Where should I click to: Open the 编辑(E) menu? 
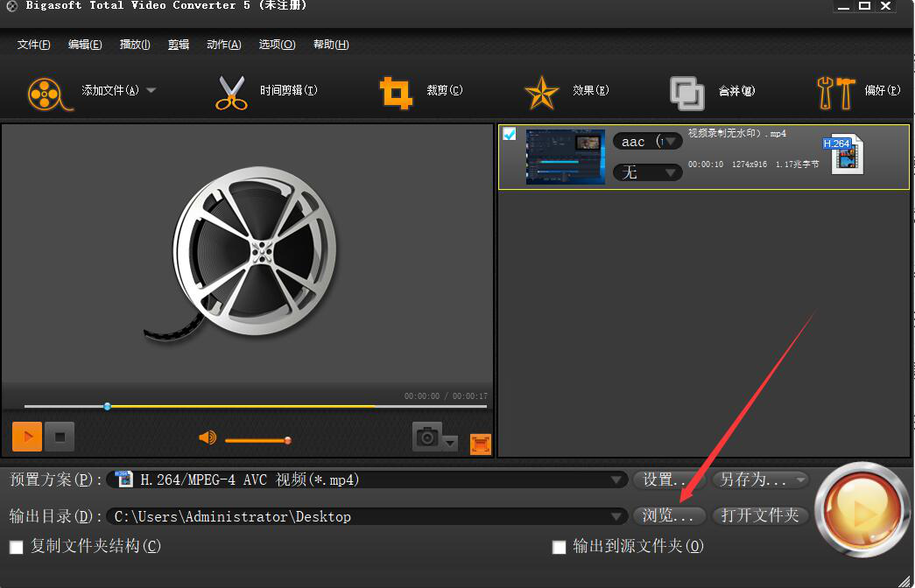[85, 45]
